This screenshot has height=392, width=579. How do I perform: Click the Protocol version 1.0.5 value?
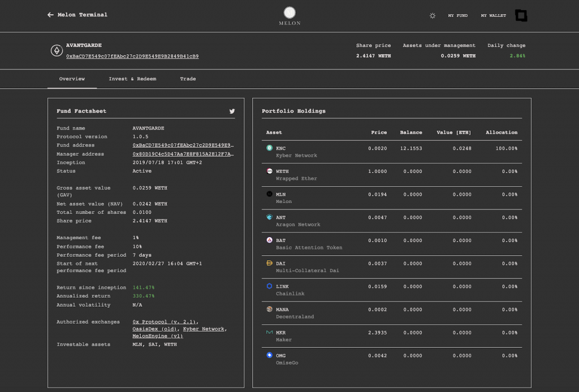(140, 137)
